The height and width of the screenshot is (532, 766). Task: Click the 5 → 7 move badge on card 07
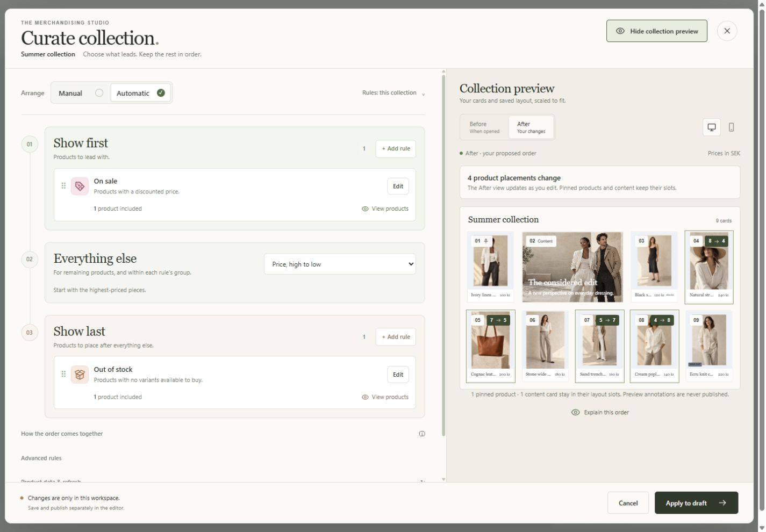click(x=607, y=320)
